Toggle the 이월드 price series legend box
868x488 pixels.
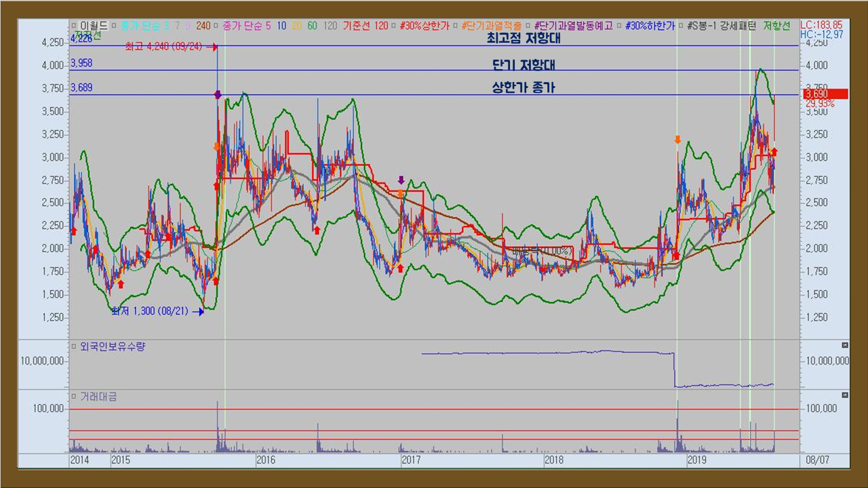[73, 26]
